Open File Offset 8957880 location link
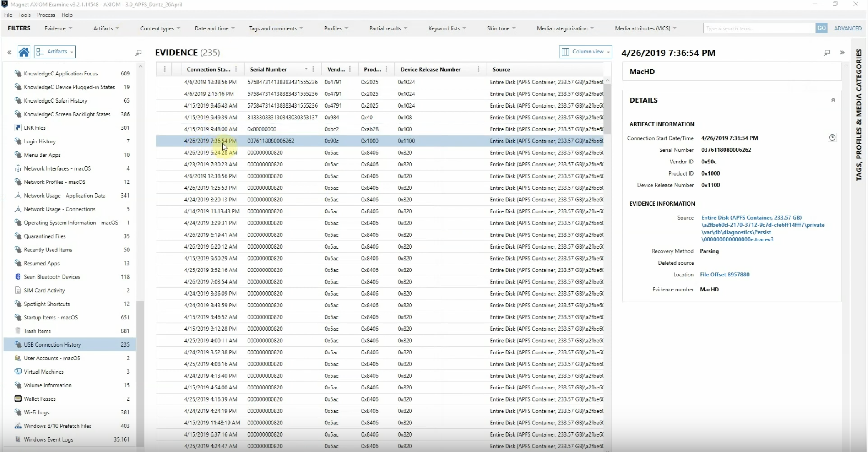Screen dimensions: 868x452 (x=725, y=274)
